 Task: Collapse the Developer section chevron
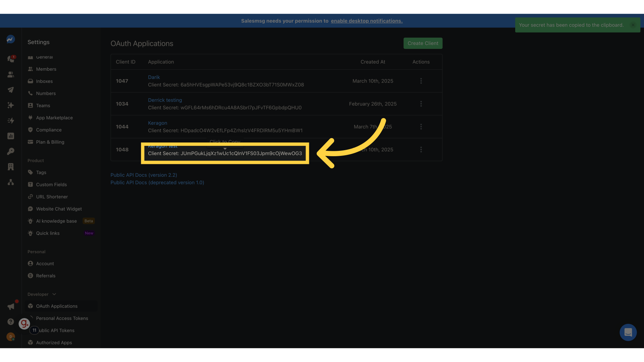54,294
